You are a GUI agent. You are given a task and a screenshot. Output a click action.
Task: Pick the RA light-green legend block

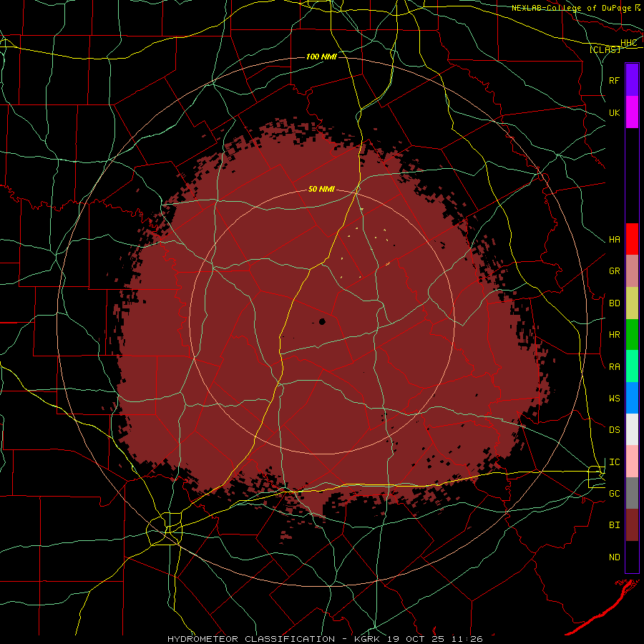pos(632,366)
